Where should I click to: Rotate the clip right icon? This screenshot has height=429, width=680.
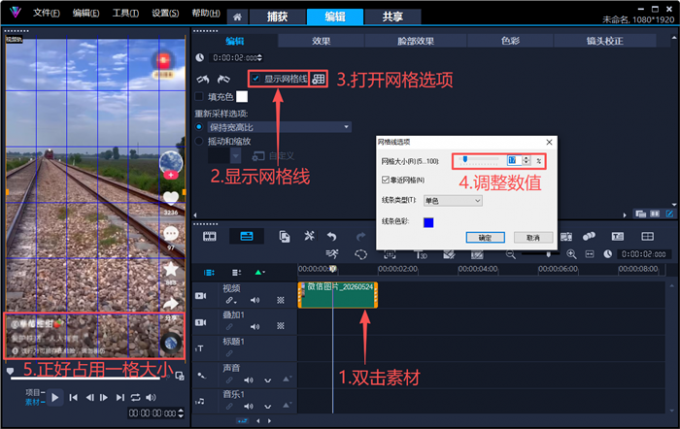point(223,79)
